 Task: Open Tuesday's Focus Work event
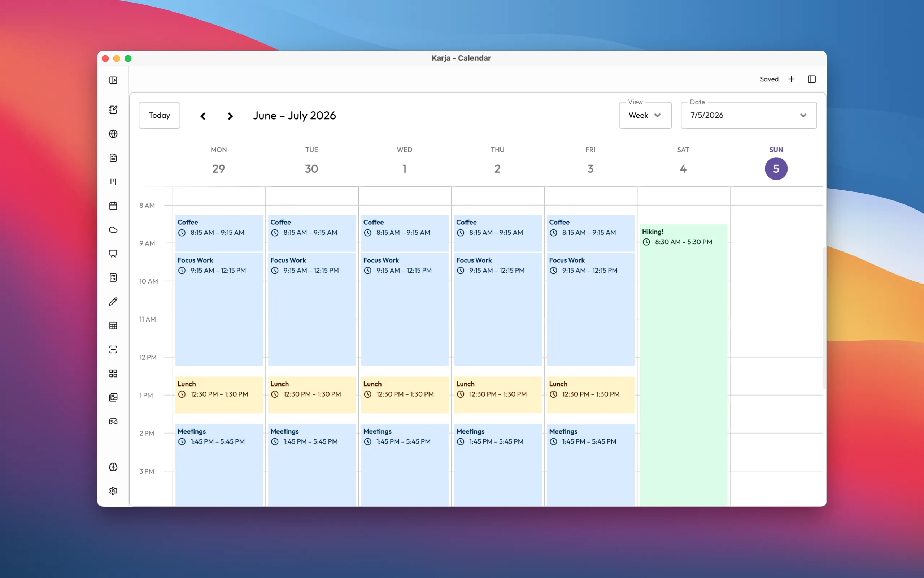pyautogui.click(x=311, y=309)
